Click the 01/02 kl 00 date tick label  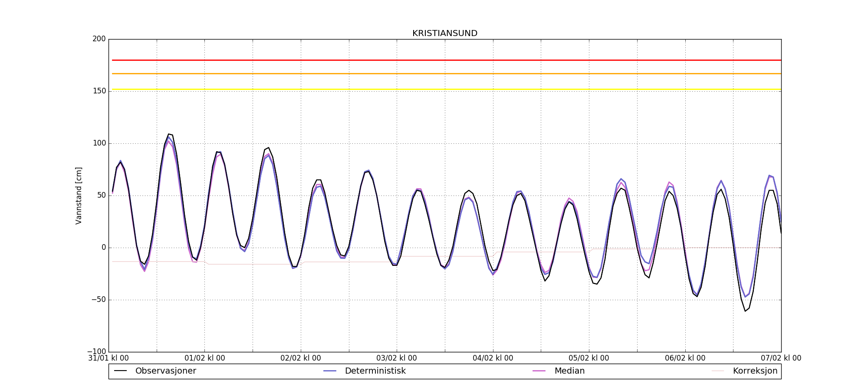click(x=205, y=358)
